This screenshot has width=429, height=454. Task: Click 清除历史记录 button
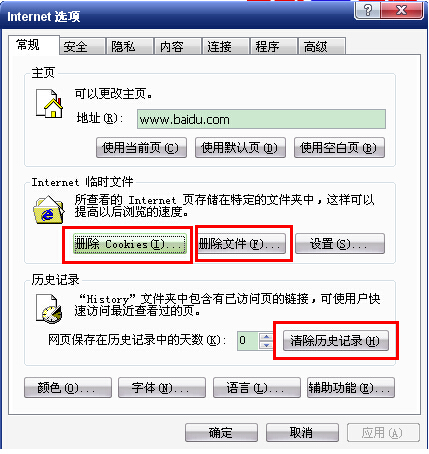[336, 341]
